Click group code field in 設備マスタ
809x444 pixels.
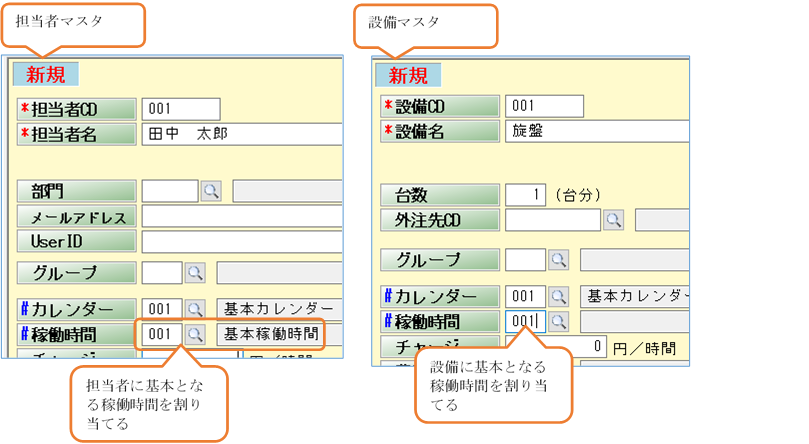pos(525,259)
